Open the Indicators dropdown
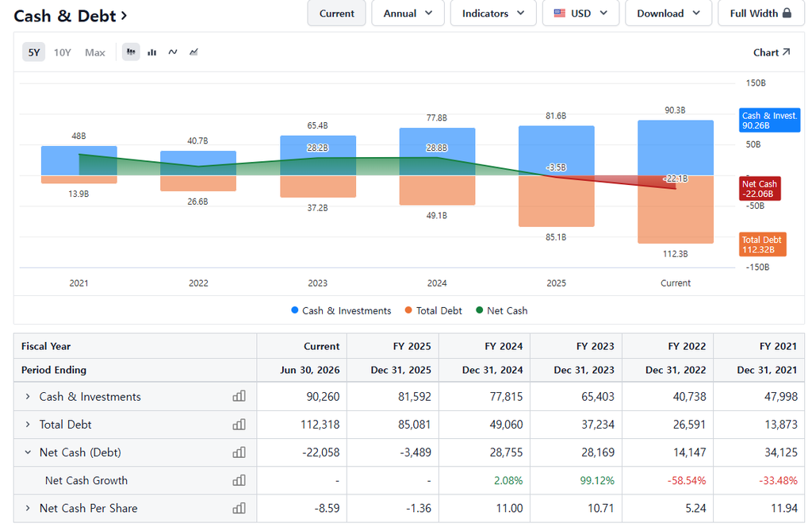812x527 pixels. (x=493, y=13)
